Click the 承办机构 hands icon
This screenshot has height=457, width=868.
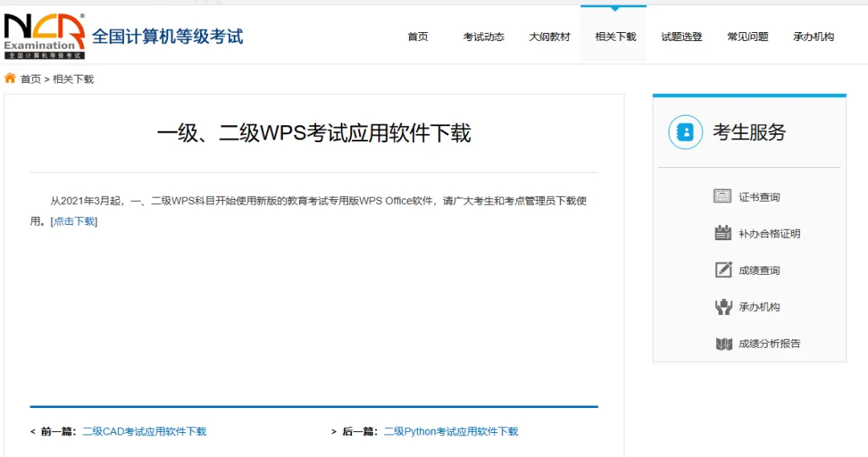click(x=723, y=307)
